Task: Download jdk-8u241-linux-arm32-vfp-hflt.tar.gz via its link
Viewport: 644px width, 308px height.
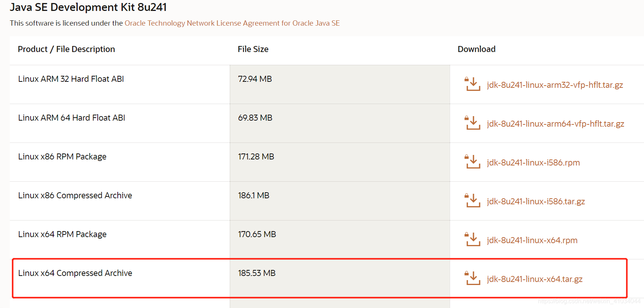Action: 555,85
